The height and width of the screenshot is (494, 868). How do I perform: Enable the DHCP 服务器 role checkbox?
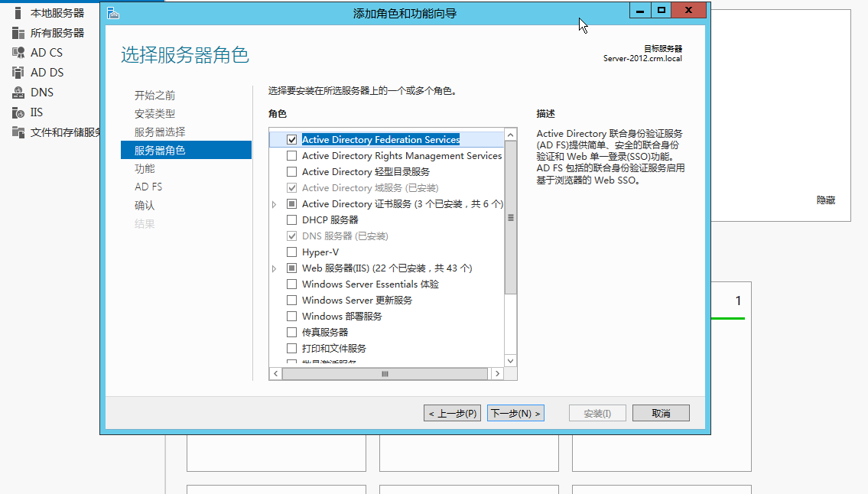coord(291,220)
